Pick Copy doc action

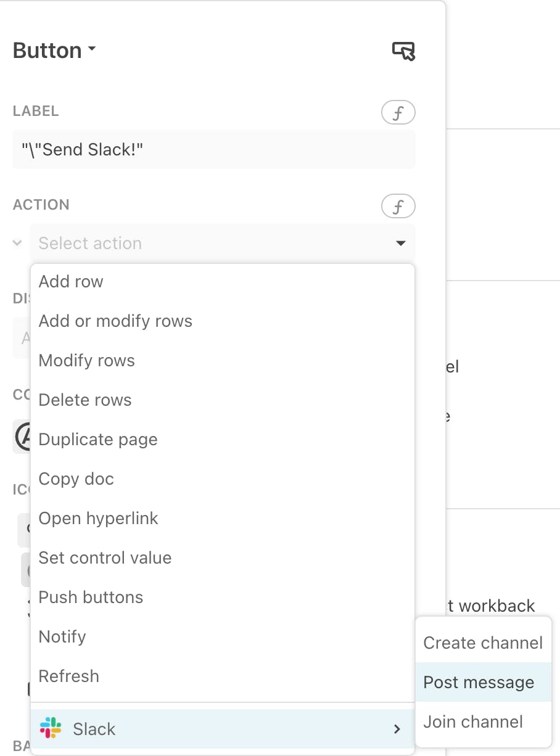click(x=222, y=479)
